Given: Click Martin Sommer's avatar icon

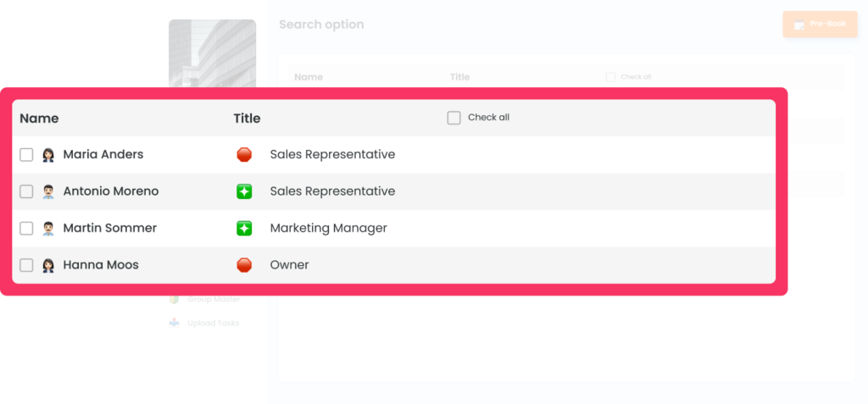Looking at the screenshot, I should pyautogui.click(x=48, y=229).
